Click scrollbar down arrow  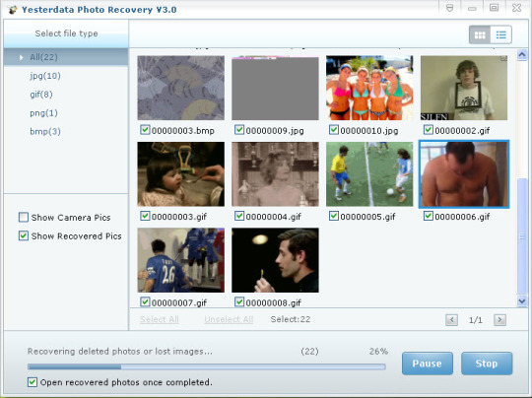[522, 300]
